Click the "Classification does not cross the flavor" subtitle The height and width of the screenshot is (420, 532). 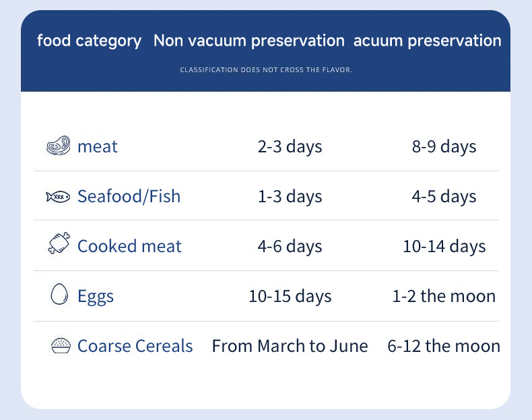(266, 70)
